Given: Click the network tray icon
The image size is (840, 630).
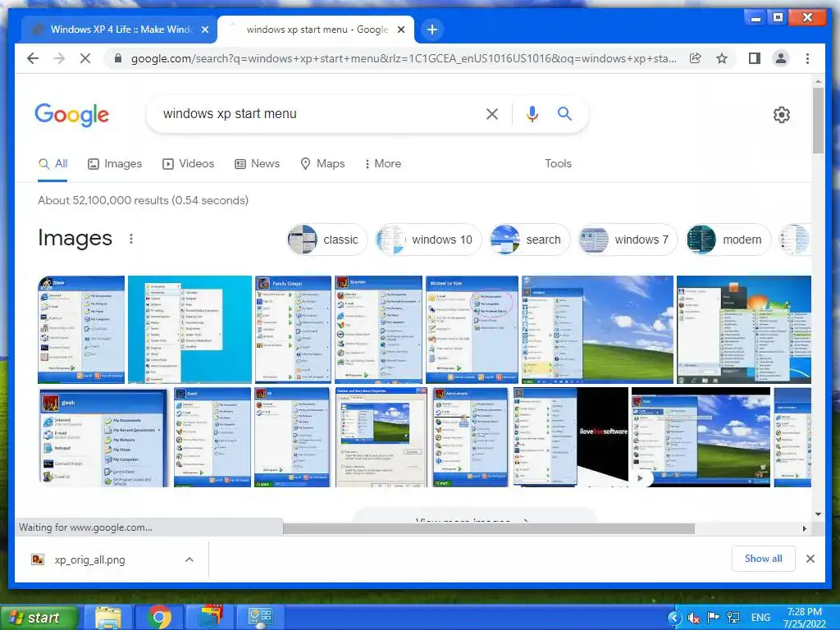Looking at the screenshot, I should 733,618.
